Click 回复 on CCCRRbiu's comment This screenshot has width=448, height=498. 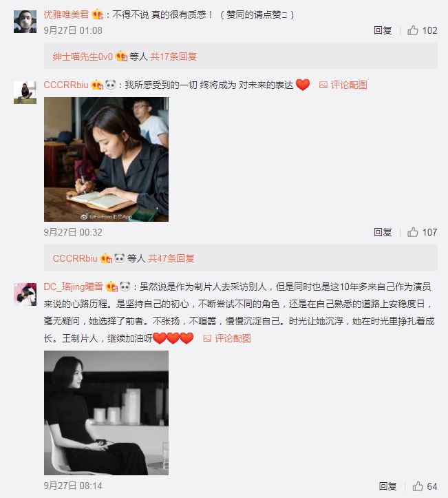[x=383, y=232]
